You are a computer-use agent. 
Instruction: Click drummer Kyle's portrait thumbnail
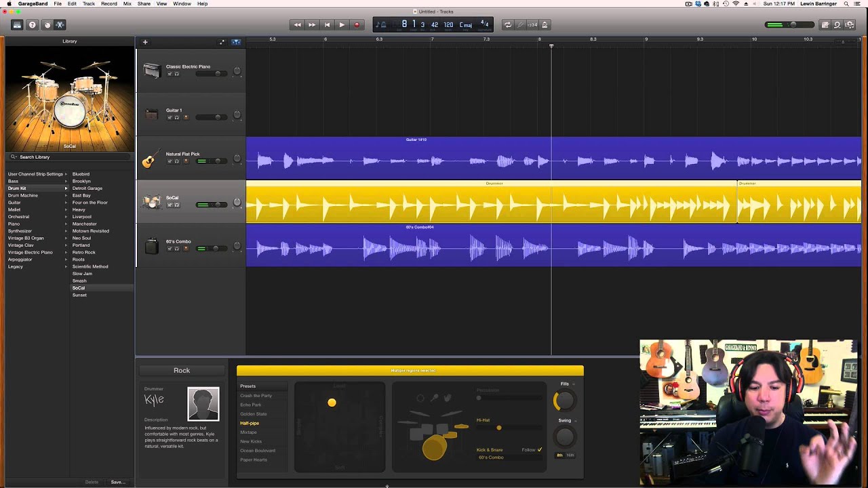(203, 404)
